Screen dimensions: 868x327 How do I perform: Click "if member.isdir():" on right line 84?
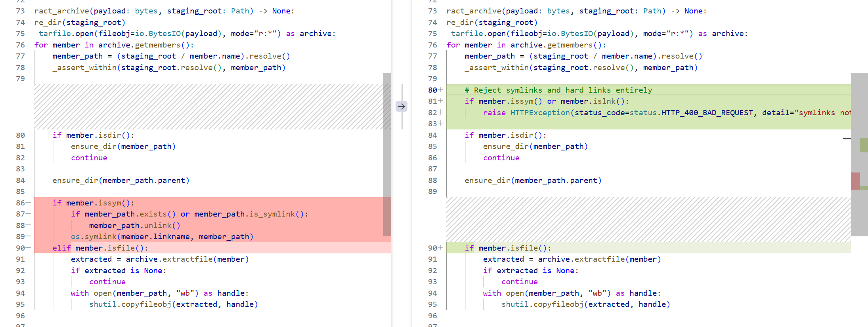point(506,135)
